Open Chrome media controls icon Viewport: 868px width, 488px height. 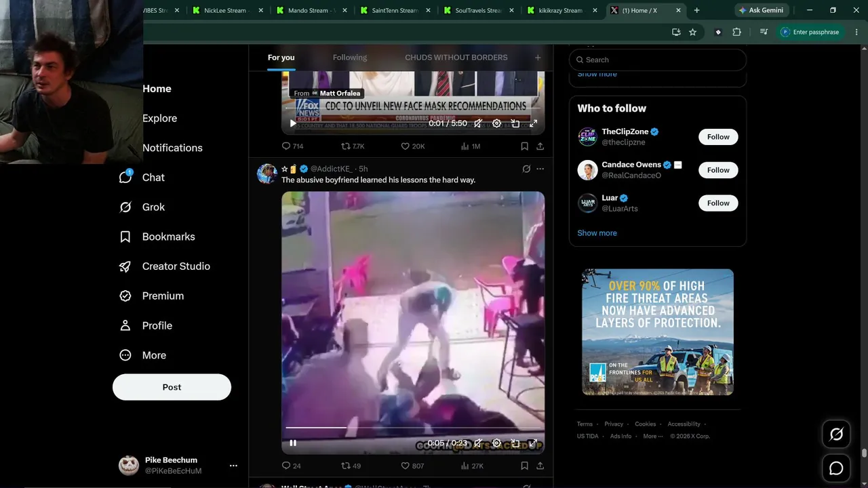(x=764, y=32)
